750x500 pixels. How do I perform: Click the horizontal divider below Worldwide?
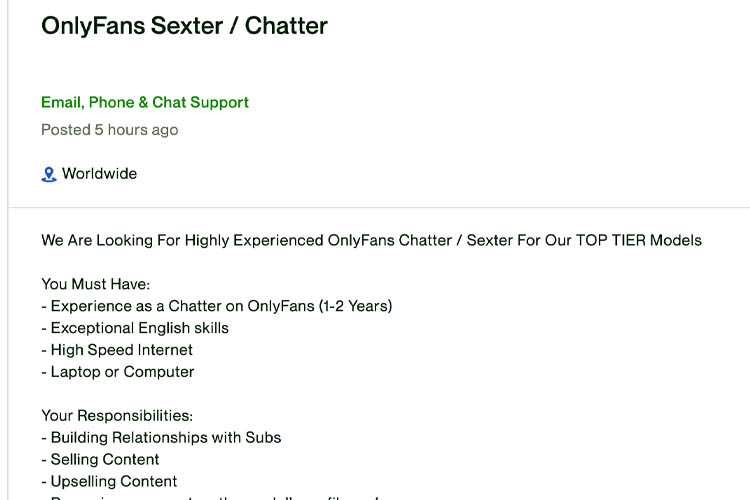coord(379,208)
